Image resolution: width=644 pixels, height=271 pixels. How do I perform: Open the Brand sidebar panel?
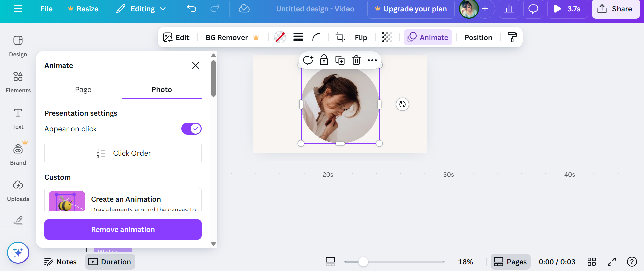[18, 155]
